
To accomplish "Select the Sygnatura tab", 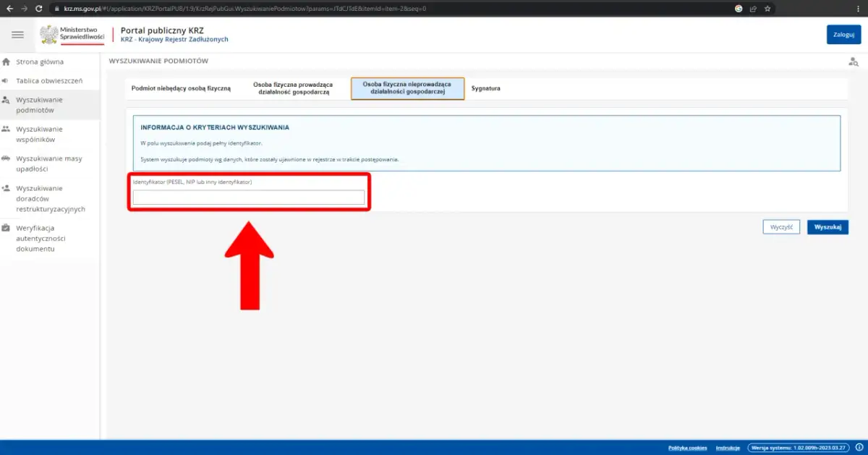I will click(485, 88).
